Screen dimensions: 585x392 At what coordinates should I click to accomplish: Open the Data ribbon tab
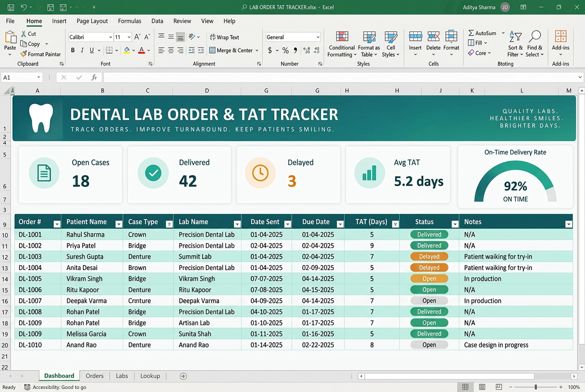coord(157,21)
